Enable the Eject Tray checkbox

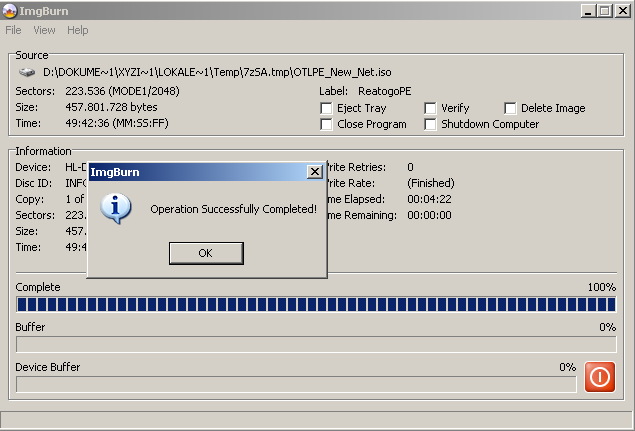(326, 109)
